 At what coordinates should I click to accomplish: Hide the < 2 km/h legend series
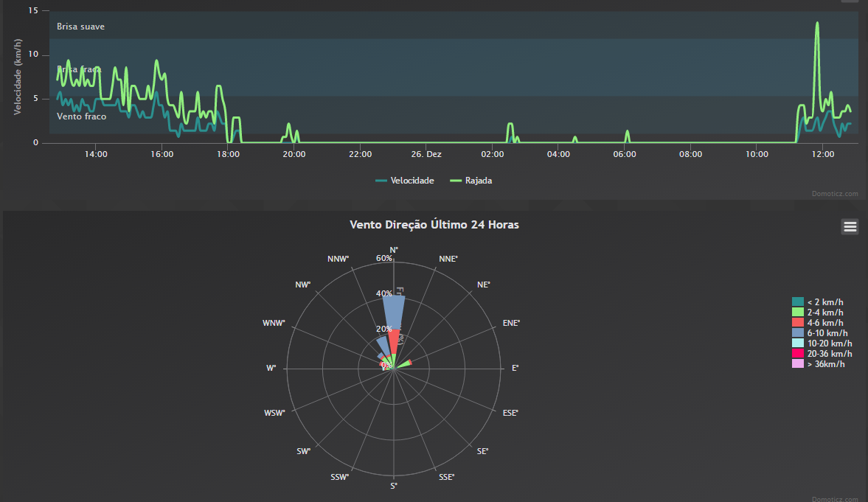pyautogui.click(x=824, y=302)
